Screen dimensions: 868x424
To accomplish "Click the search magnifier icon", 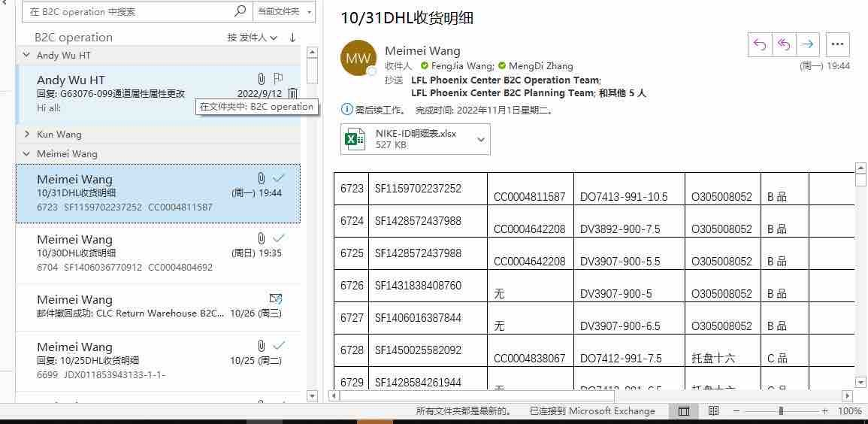I will [240, 11].
